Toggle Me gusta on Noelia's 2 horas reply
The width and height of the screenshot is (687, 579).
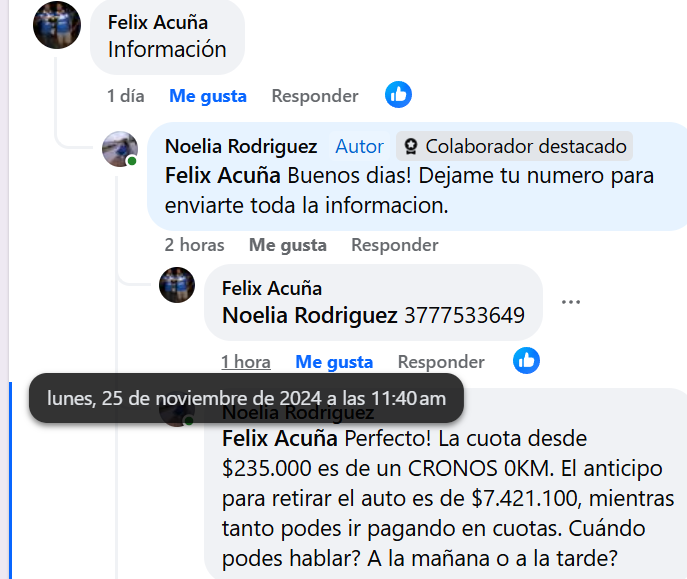(x=288, y=245)
